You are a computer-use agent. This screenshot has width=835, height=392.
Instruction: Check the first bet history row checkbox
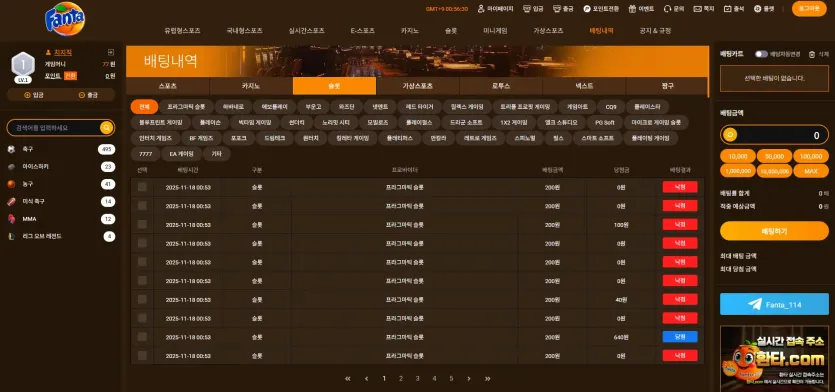tap(142, 187)
